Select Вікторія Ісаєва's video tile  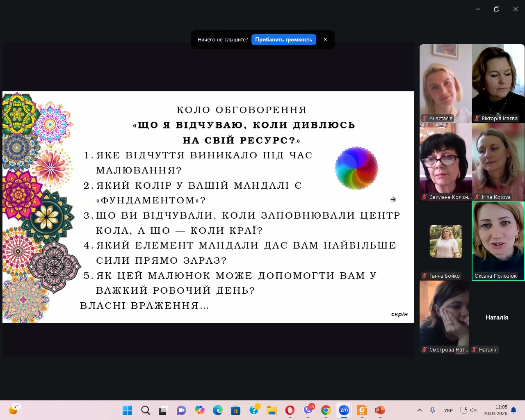(498, 83)
